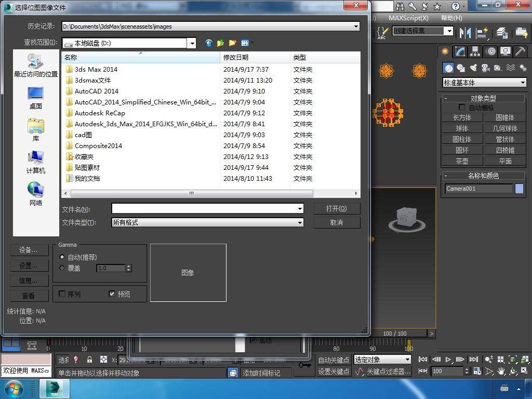Open the Edit Named Selection Sets icon
The width and height of the screenshot is (532, 399).
(x=382, y=32)
